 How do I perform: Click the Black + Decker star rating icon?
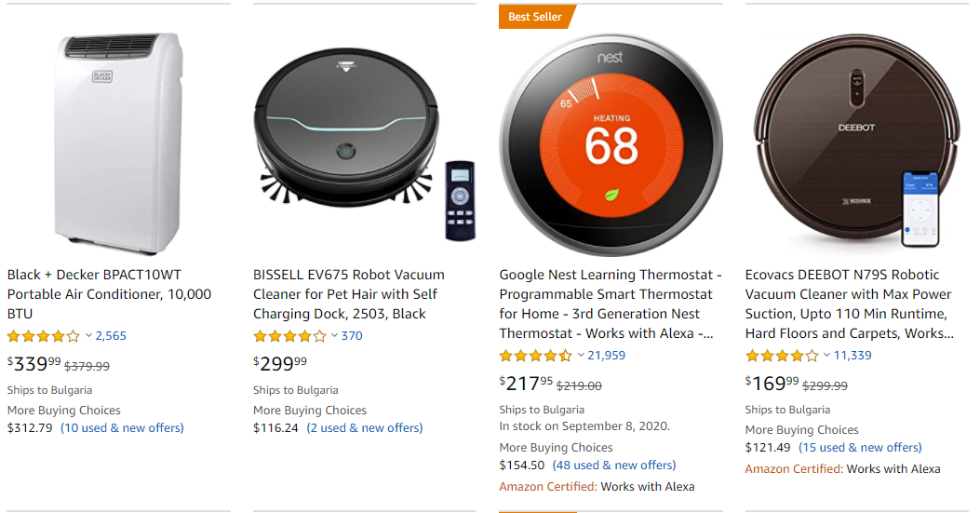pyautogui.click(x=44, y=336)
